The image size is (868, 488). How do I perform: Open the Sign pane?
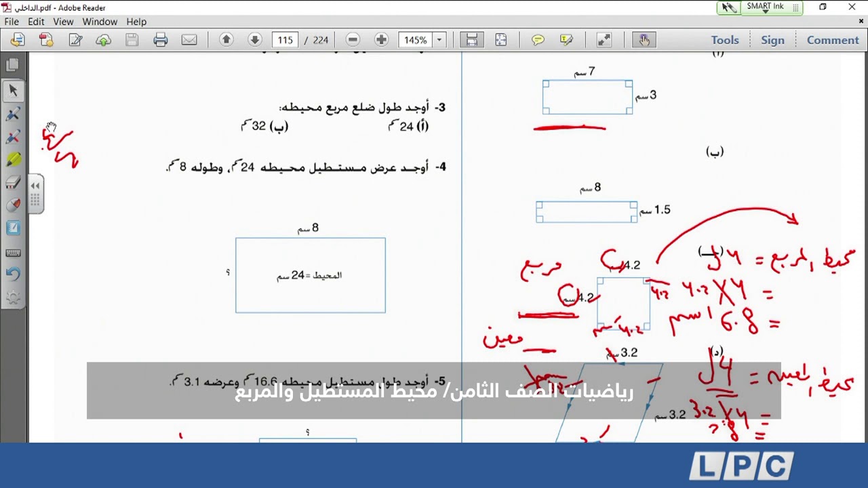[x=772, y=40]
